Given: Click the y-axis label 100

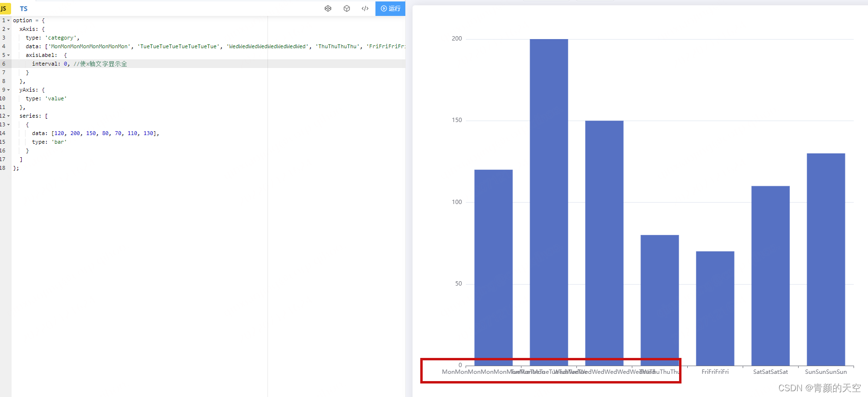Looking at the screenshot, I should point(456,202).
